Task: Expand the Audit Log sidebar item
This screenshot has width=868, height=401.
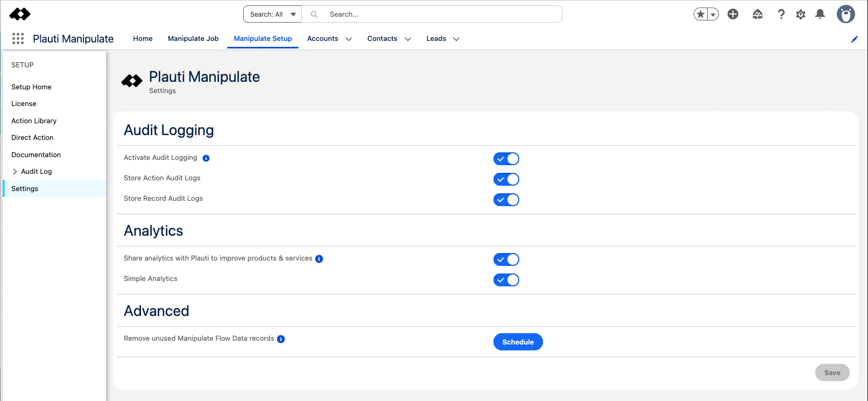Action: tap(15, 172)
